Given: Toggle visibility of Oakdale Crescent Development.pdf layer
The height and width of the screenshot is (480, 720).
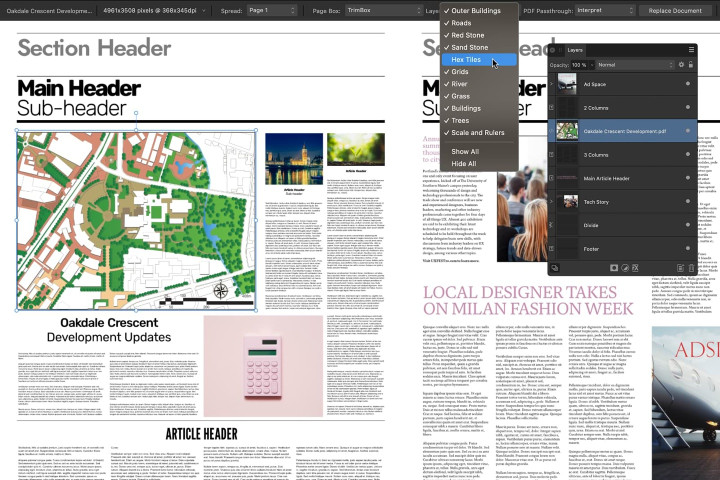Looking at the screenshot, I should coord(688,131).
